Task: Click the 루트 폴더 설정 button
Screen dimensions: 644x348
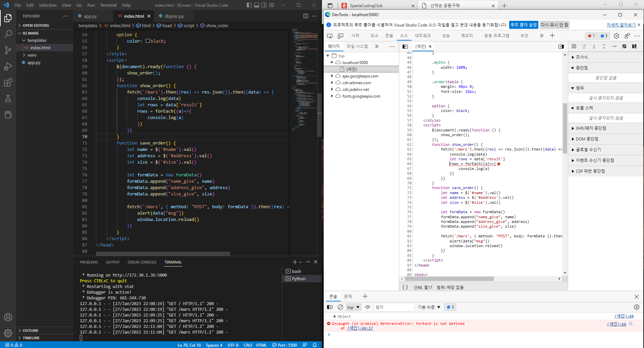Action: (524, 25)
